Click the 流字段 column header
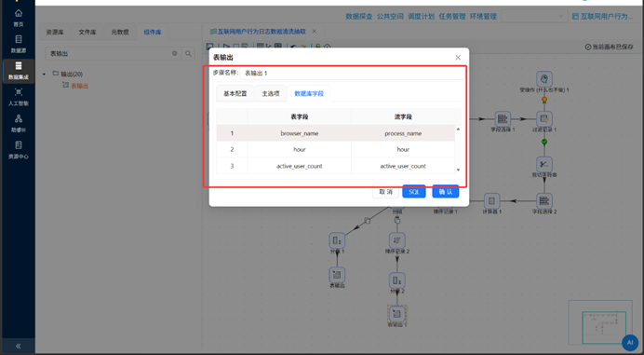 pyautogui.click(x=403, y=116)
